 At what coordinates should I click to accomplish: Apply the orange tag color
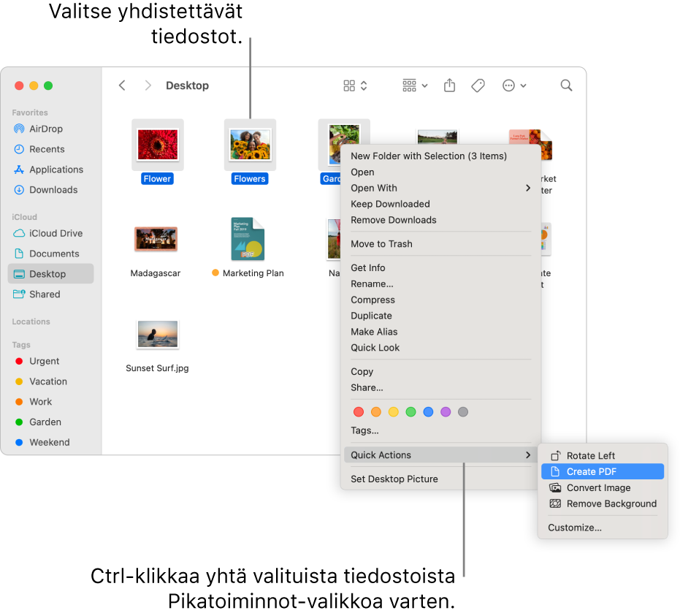376,411
